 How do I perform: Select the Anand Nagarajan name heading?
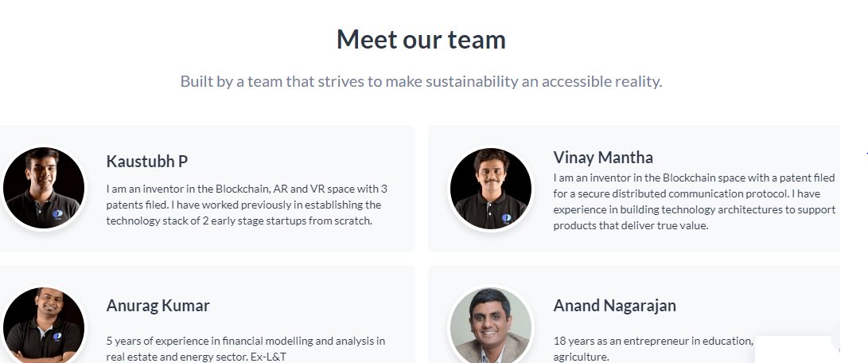(614, 306)
